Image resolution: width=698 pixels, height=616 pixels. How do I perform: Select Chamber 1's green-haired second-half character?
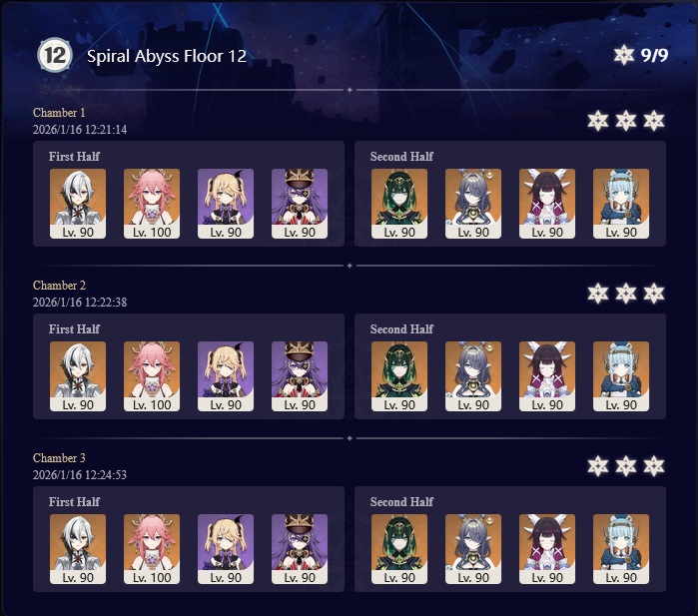[399, 204]
